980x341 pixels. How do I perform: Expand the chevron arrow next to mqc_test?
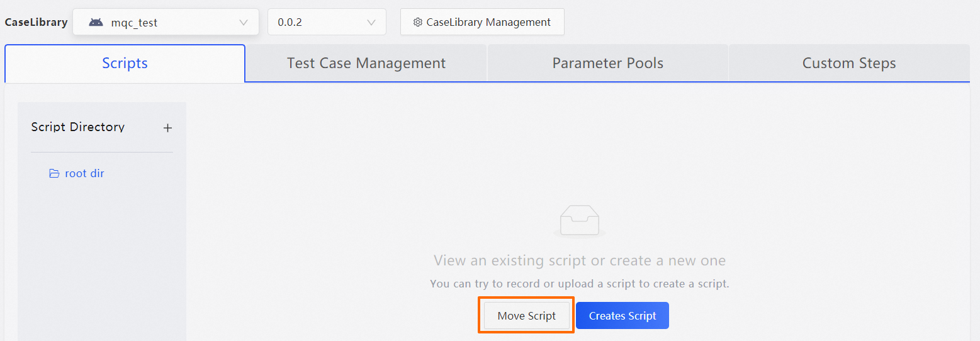[244, 23]
